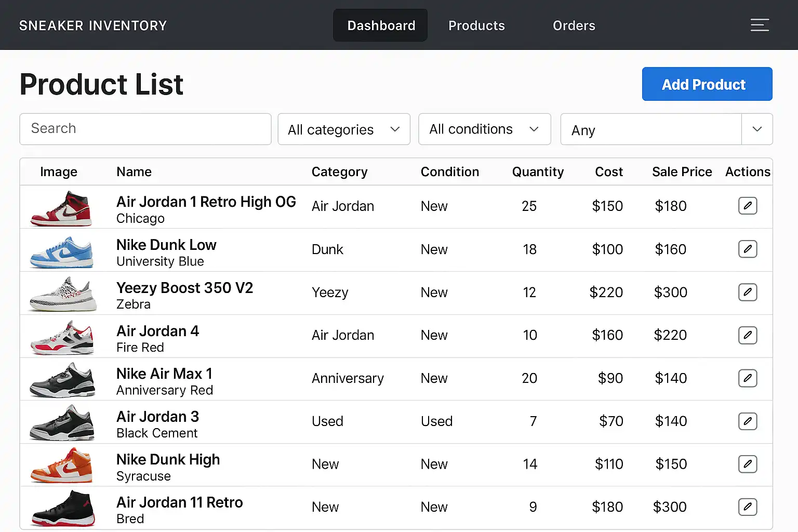Image resolution: width=798 pixels, height=532 pixels.
Task: Click edit icon for Nike Dunk Low
Action: (x=748, y=249)
